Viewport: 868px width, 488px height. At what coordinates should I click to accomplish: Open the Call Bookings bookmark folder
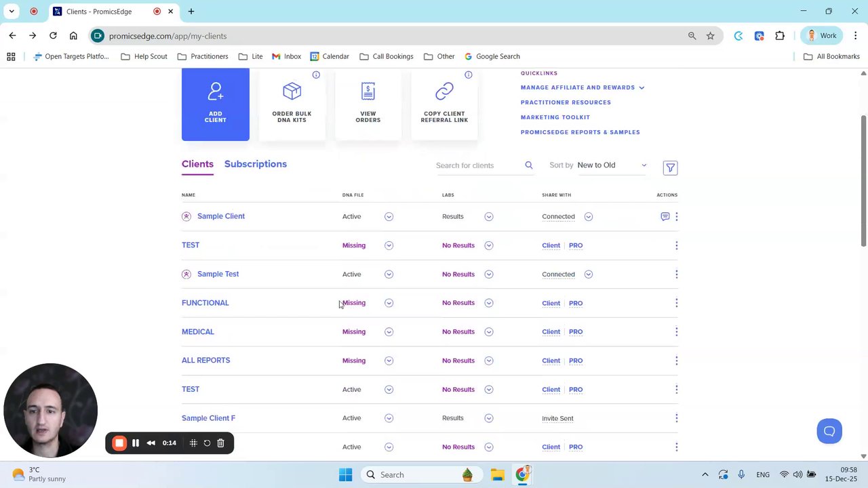(x=386, y=56)
